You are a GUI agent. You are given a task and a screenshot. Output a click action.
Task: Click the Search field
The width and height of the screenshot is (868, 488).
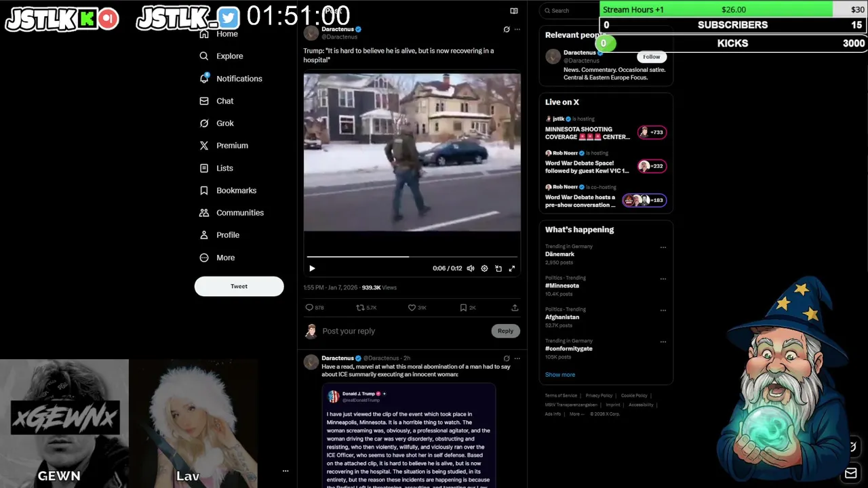568,10
